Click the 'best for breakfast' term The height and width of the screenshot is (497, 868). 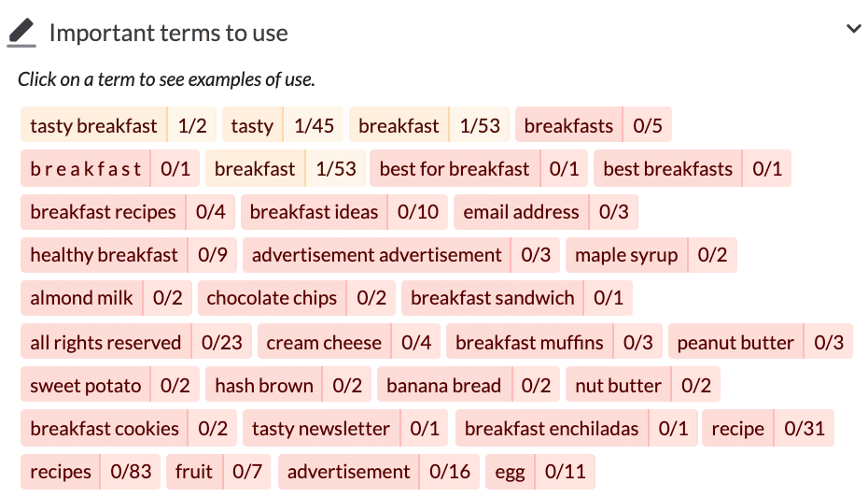pos(454,169)
